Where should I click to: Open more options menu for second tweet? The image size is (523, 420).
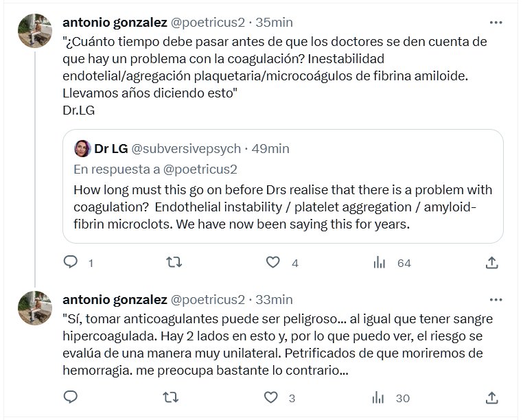coord(494,300)
